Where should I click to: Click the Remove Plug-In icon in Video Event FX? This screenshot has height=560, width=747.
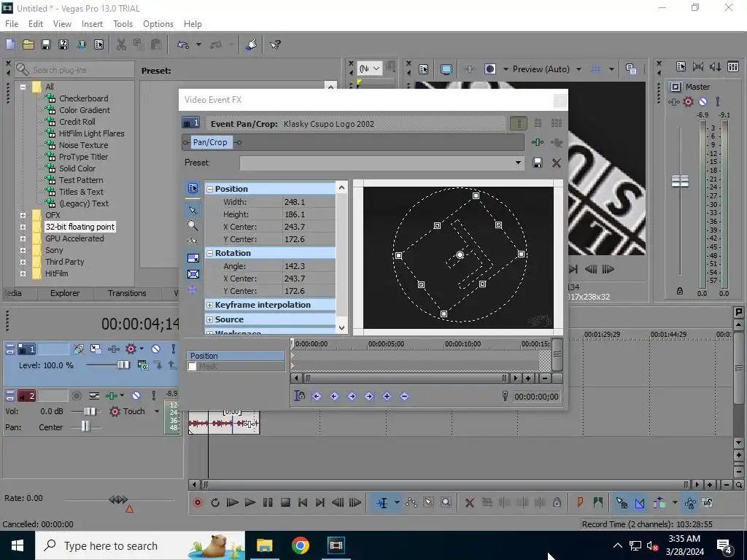pos(556,142)
